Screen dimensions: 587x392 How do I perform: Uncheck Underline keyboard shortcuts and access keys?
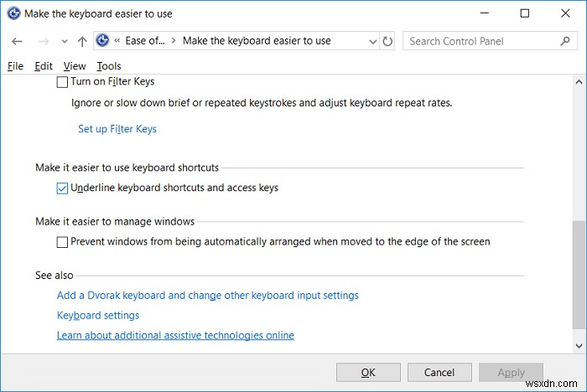(62, 188)
